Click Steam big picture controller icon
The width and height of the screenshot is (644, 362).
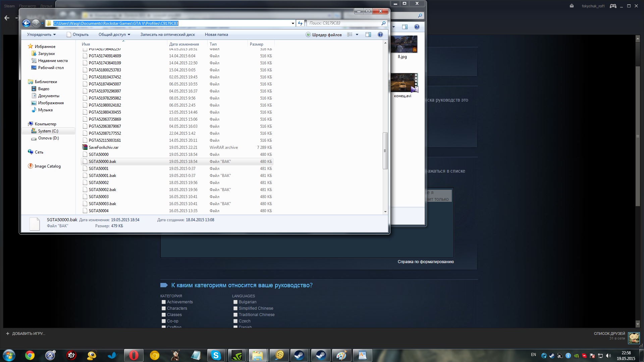(x=613, y=6)
